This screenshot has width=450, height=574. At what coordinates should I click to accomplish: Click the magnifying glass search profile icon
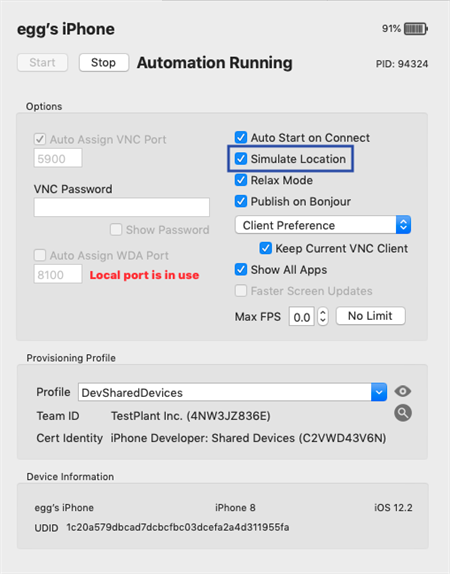[403, 413]
